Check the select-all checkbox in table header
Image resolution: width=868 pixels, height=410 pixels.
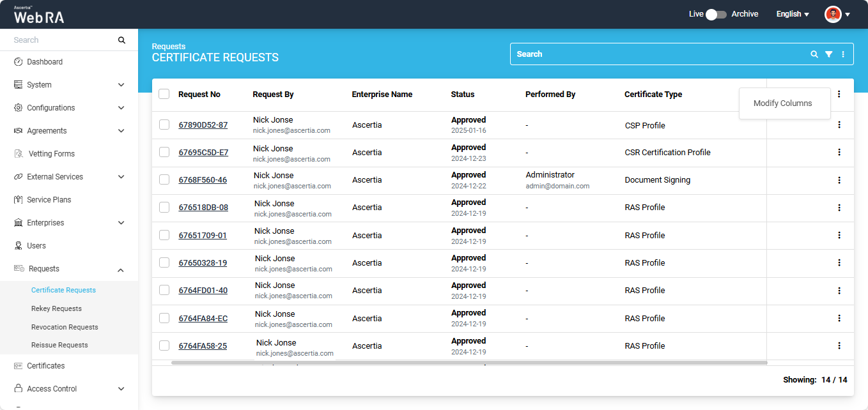tap(164, 94)
